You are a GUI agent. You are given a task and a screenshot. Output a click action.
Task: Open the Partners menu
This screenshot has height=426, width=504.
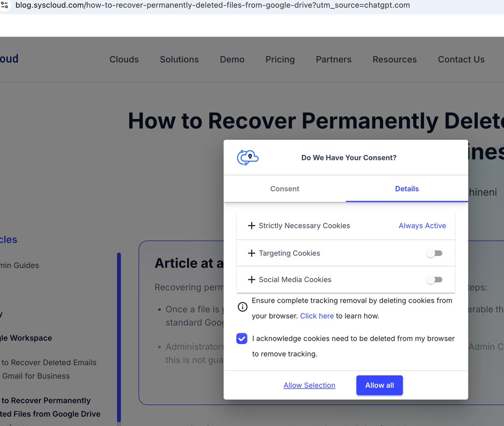coord(333,60)
